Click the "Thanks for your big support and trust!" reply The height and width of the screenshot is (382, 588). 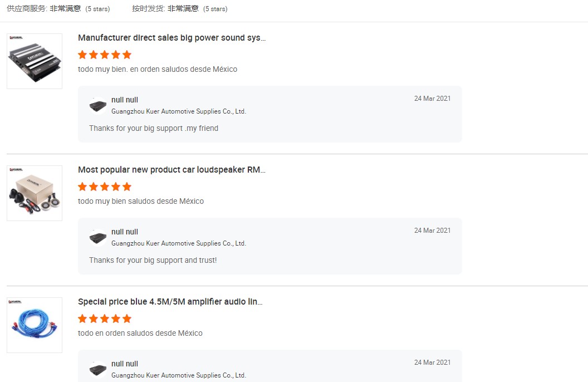point(153,260)
